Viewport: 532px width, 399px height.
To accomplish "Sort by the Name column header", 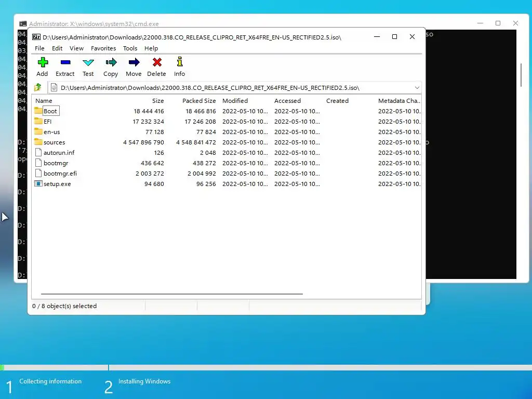I will coord(44,101).
